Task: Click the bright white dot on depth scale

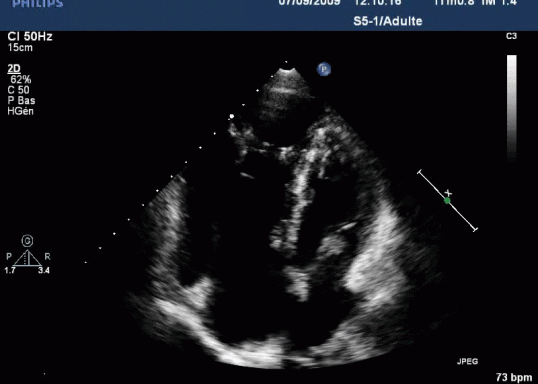Action: tap(232, 116)
